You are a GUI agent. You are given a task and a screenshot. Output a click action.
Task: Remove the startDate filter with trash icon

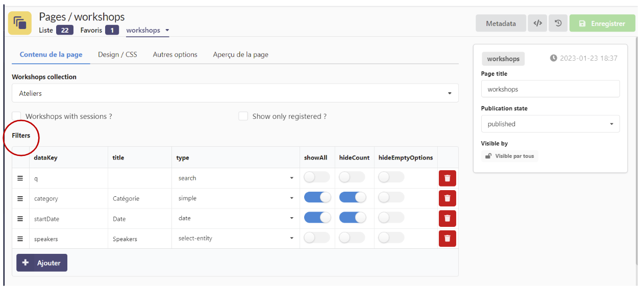pyautogui.click(x=447, y=218)
